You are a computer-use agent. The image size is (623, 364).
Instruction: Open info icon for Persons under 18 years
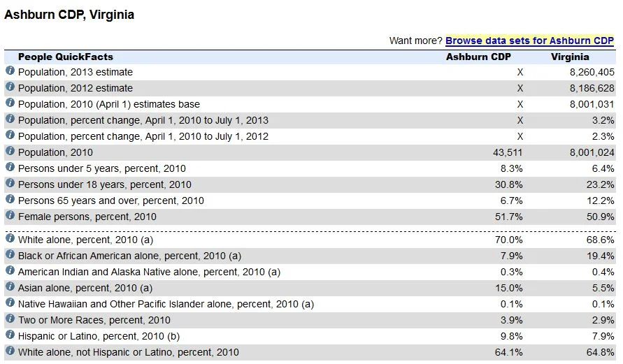point(10,184)
